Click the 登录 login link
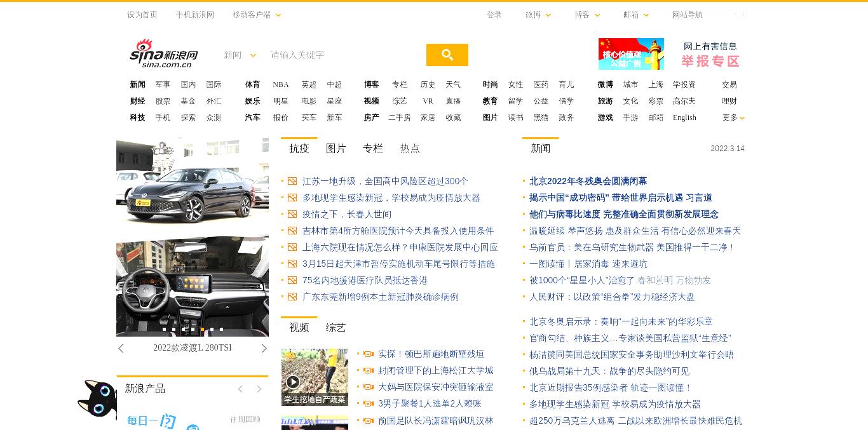Image resolution: width=868 pixels, height=430 pixels. [494, 15]
